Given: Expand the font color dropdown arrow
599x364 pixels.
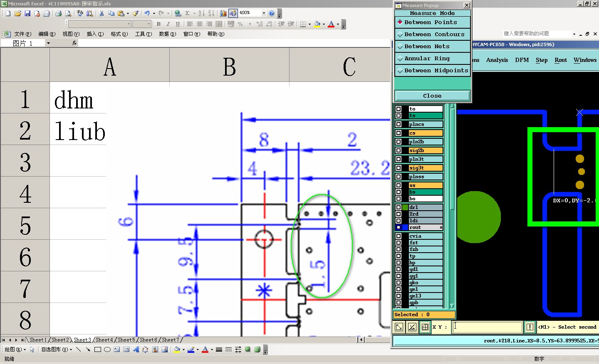Looking at the screenshot, I should 338,24.
